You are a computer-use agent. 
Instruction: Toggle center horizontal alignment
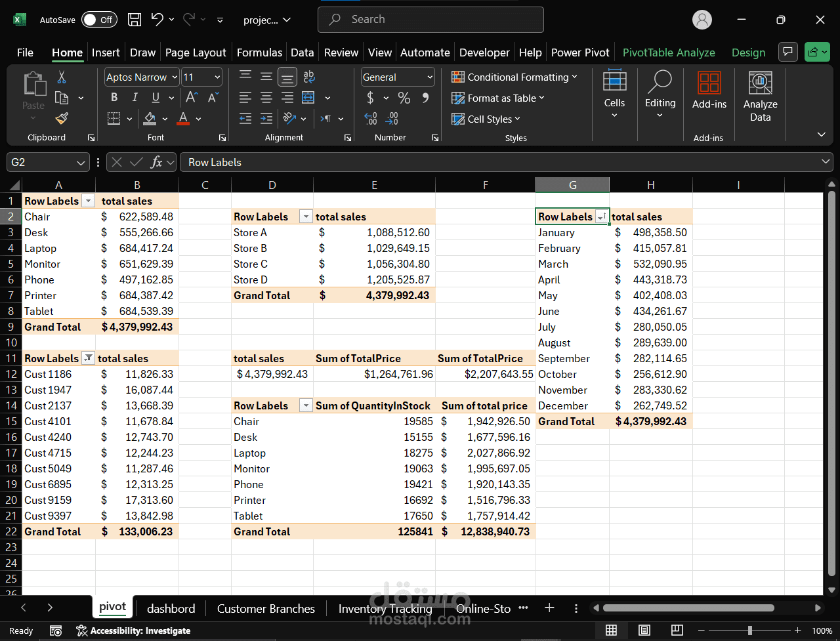pyautogui.click(x=266, y=98)
